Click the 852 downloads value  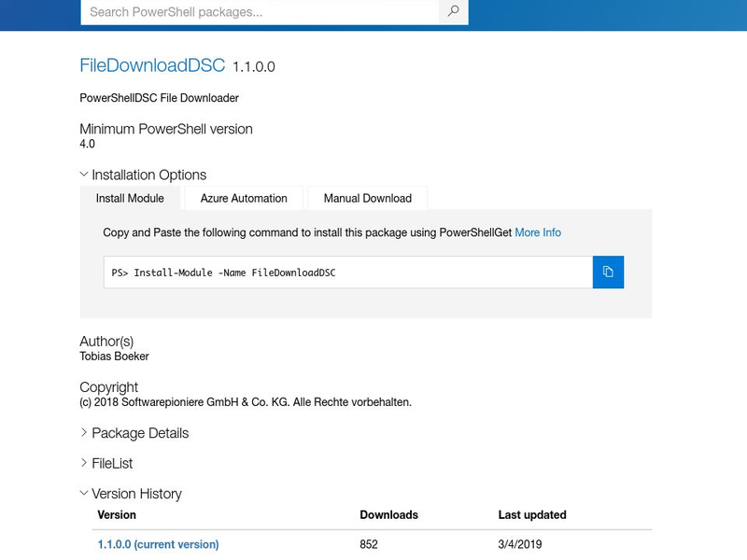coord(369,544)
